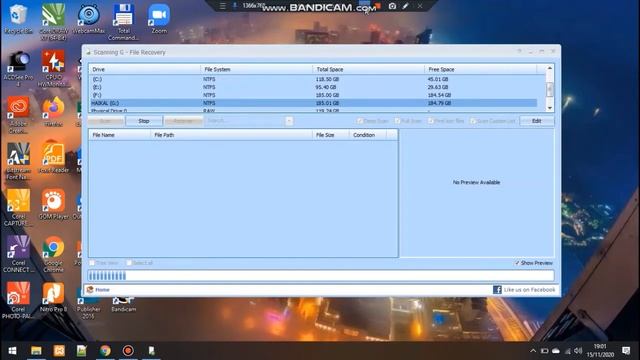
Task: Click the Facebook logo icon
Action: coord(497,290)
